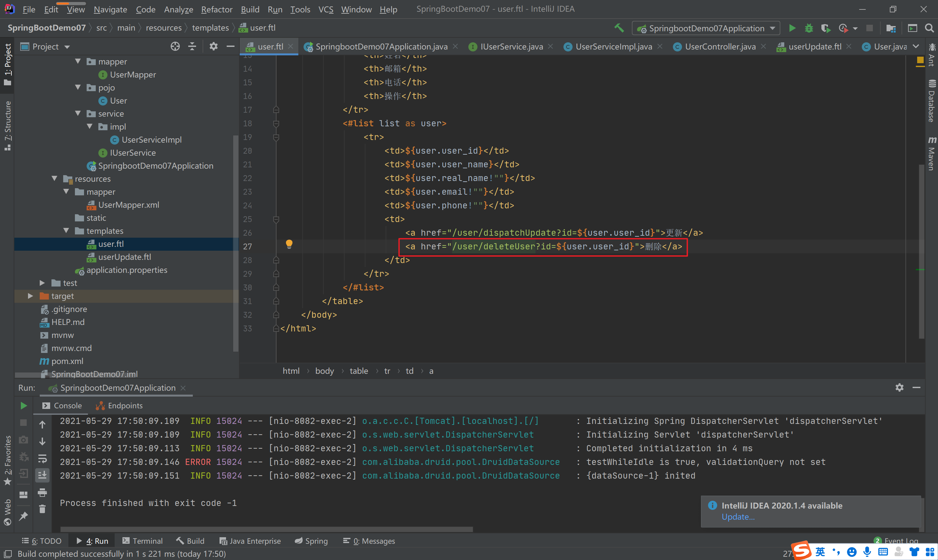Open UserMapper.xml in project tree

(128, 205)
